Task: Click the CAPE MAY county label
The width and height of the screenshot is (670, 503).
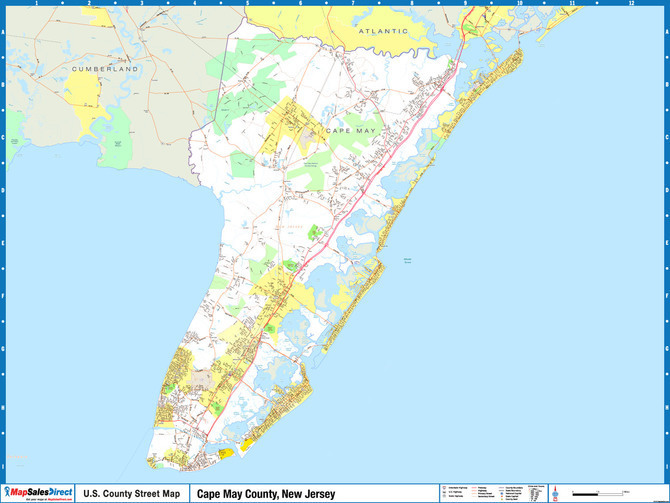Action: (351, 131)
